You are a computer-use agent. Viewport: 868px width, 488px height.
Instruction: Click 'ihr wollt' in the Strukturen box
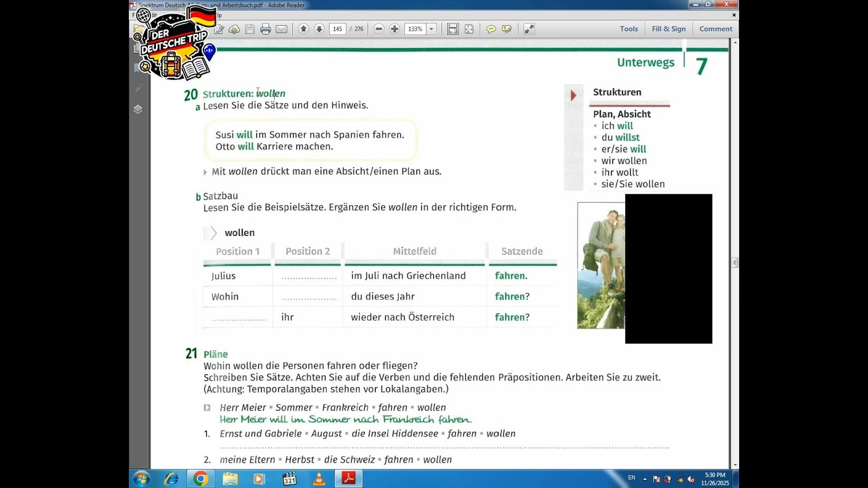pyautogui.click(x=620, y=172)
